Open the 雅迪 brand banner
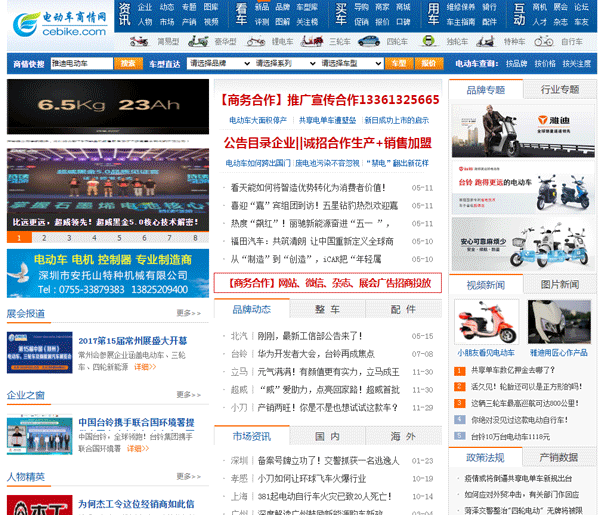This screenshot has width=600, height=515. coord(523,130)
